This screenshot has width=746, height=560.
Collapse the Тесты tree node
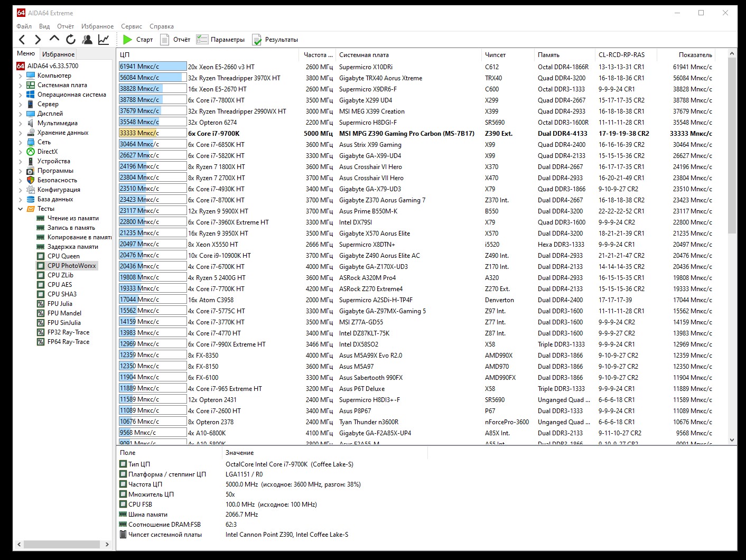coord(21,209)
